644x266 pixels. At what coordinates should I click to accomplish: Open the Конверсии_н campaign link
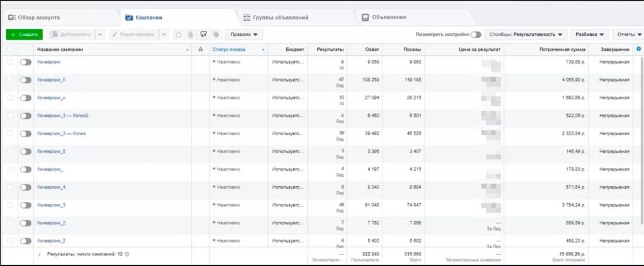tap(52, 97)
